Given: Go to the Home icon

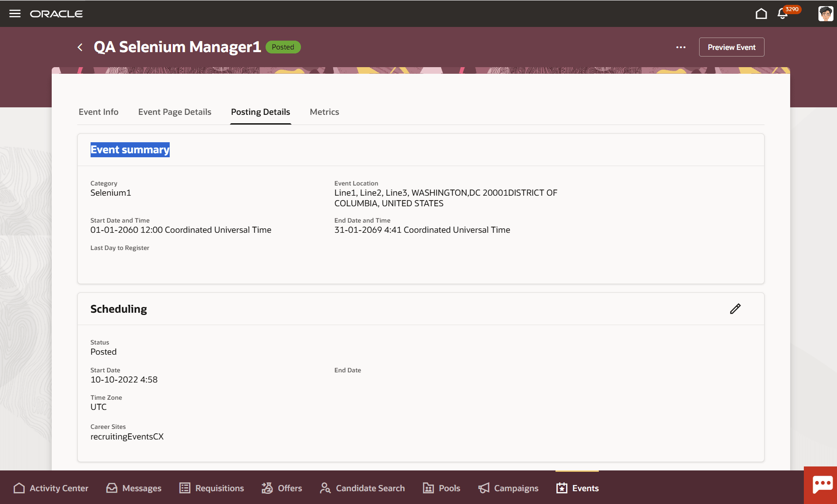Looking at the screenshot, I should [761, 14].
